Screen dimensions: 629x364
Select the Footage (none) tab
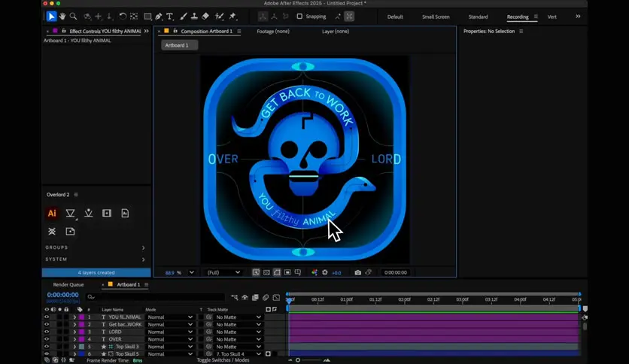pyautogui.click(x=273, y=32)
